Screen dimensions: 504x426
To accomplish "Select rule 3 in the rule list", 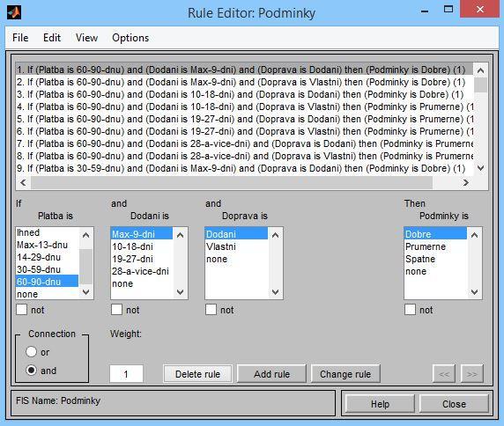I will pyautogui.click(x=245, y=94).
